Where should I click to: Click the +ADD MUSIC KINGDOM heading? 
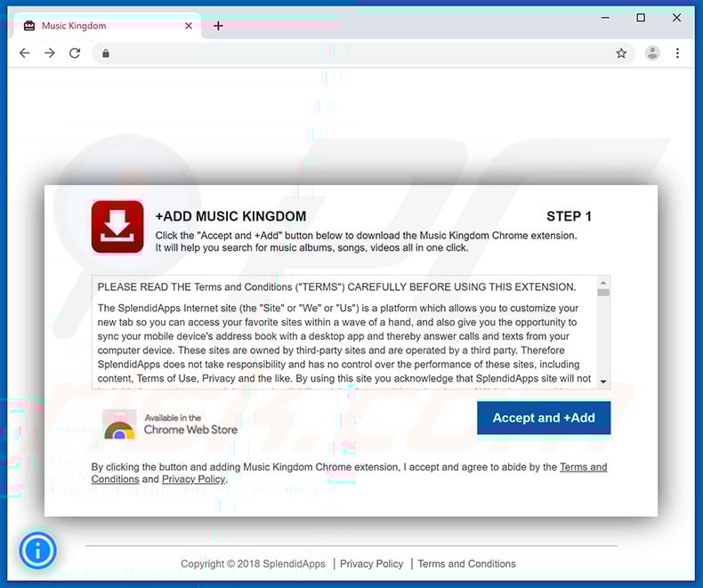230,216
